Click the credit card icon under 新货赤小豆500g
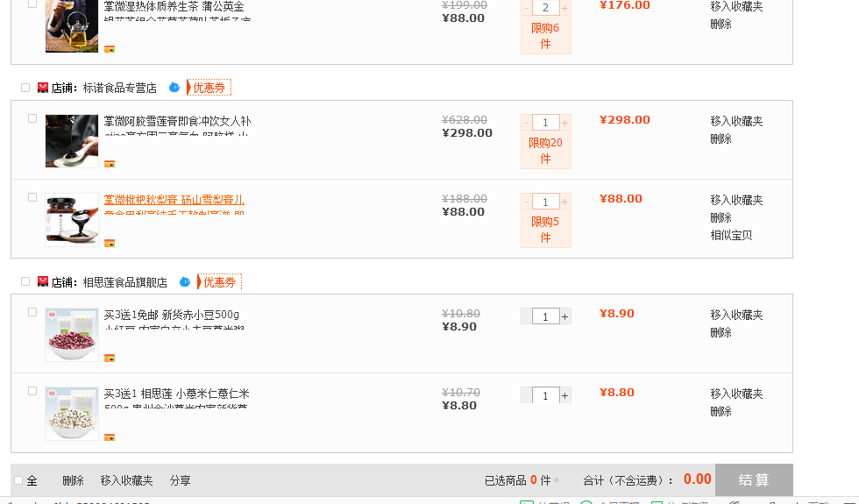Image resolution: width=859 pixels, height=504 pixels. [110, 358]
